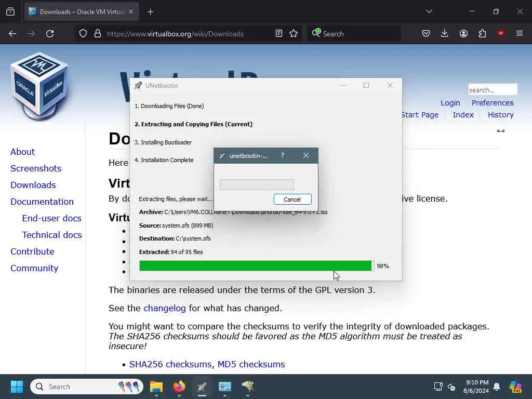This screenshot has height=399, width=532.
Task: Select the UNetbootin taskbar icon
Action: tap(202, 387)
